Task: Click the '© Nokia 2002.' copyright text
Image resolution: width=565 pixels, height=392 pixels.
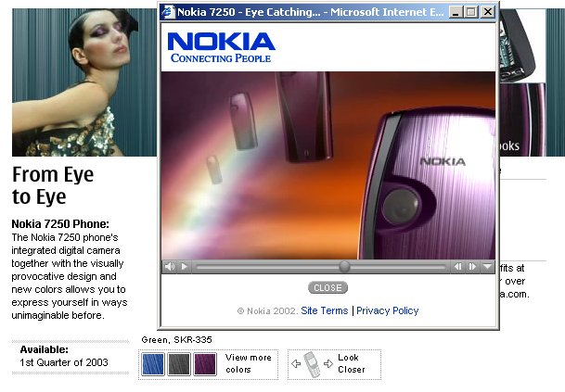Action: pyautogui.click(x=267, y=311)
